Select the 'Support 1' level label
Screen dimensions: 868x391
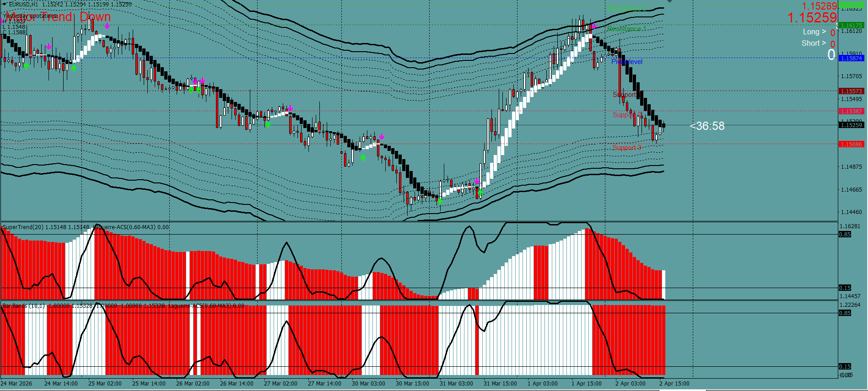tap(627, 95)
